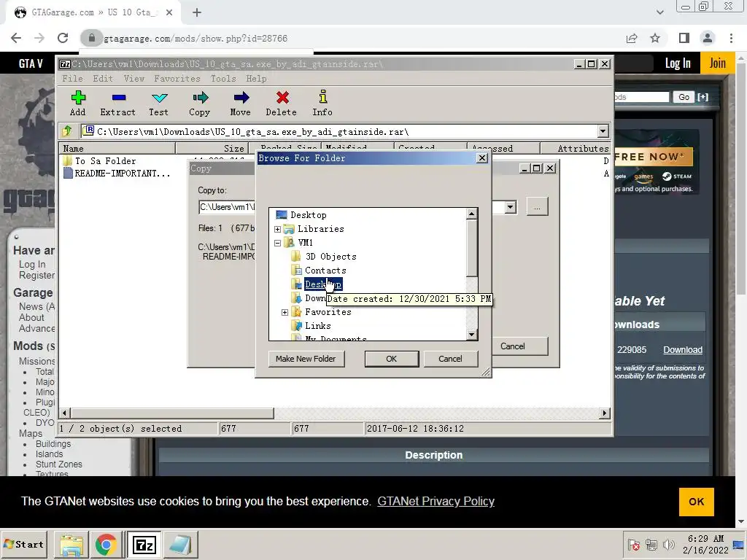Select the To Sa Folder row
Image resolution: width=747 pixels, height=560 pixels.
105,161
